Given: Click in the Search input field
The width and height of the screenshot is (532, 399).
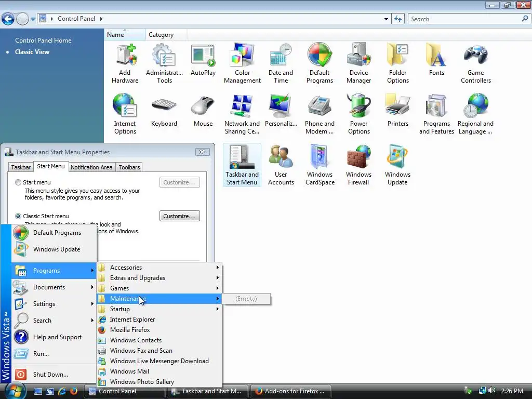Looking at the screenshot, I should pos(465,19).
